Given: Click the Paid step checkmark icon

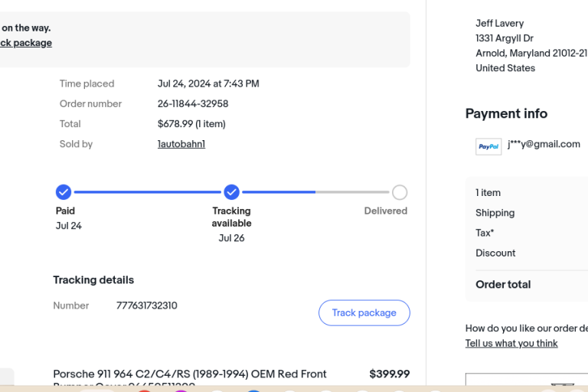Looking at the screenshot, I should coord(64,192).
